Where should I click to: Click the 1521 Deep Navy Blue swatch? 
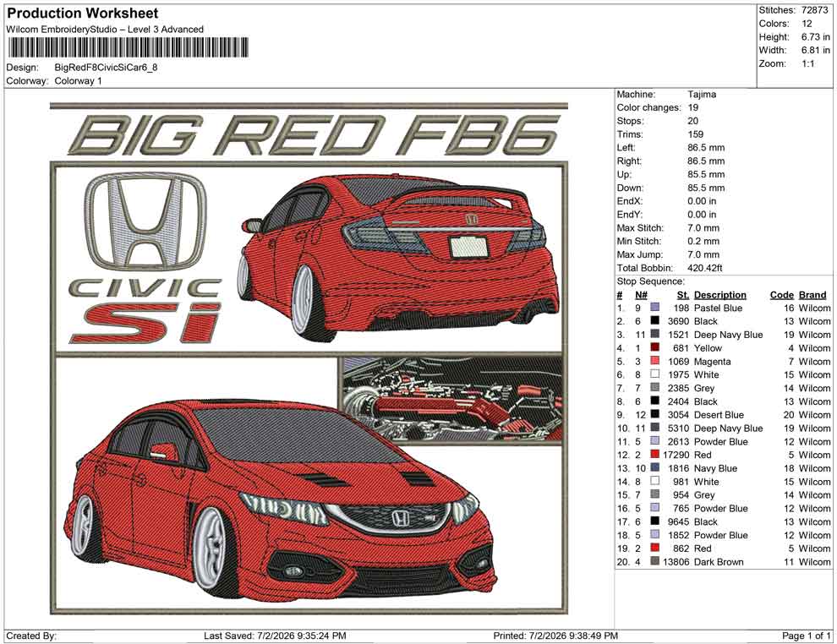pyautogui.click(x=654, y=335)
